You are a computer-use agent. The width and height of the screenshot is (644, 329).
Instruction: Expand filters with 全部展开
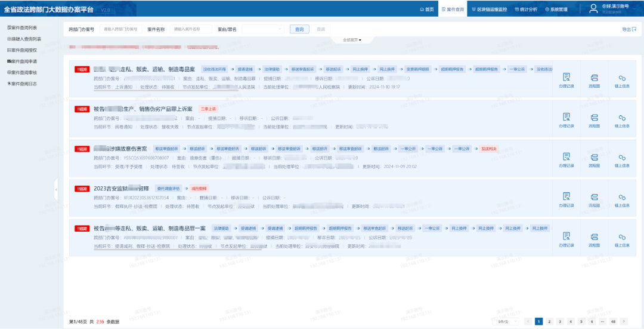pos(352,40)
